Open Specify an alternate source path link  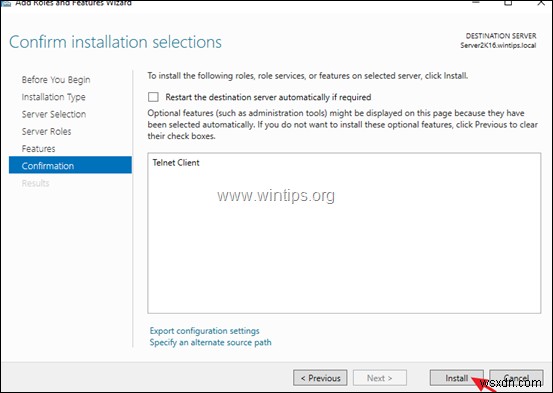[211, 343]
